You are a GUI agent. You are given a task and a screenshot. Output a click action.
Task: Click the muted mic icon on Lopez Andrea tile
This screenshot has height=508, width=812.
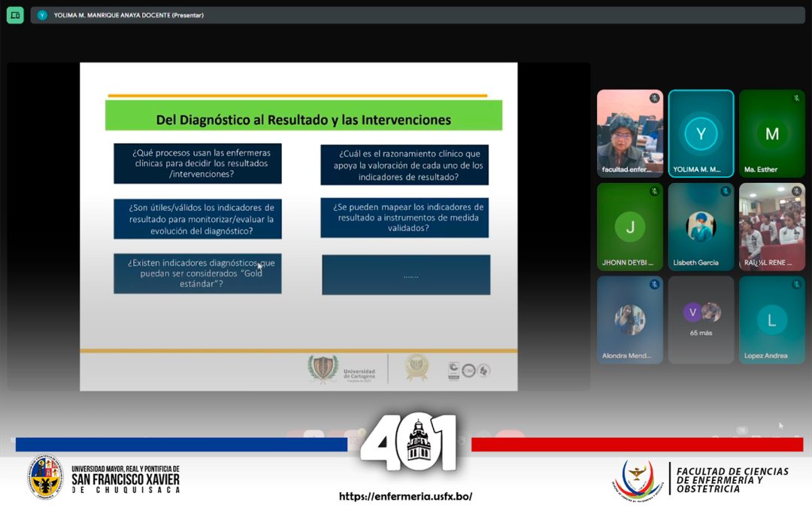pyautogui.click(x=796, y=284)
